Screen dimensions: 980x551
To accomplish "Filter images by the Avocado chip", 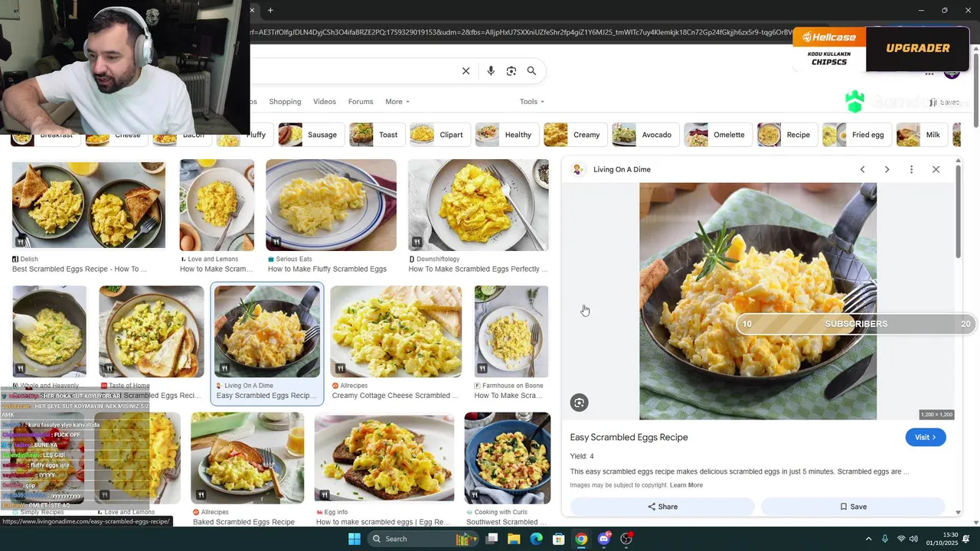I will (645, 135).
